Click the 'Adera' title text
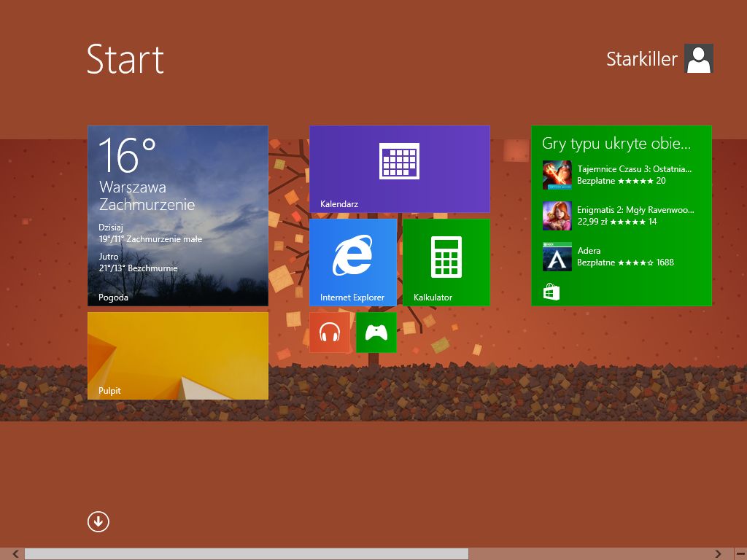Image resolution: width=747 pixels, height=560 pixels. (x=589, y=251)
